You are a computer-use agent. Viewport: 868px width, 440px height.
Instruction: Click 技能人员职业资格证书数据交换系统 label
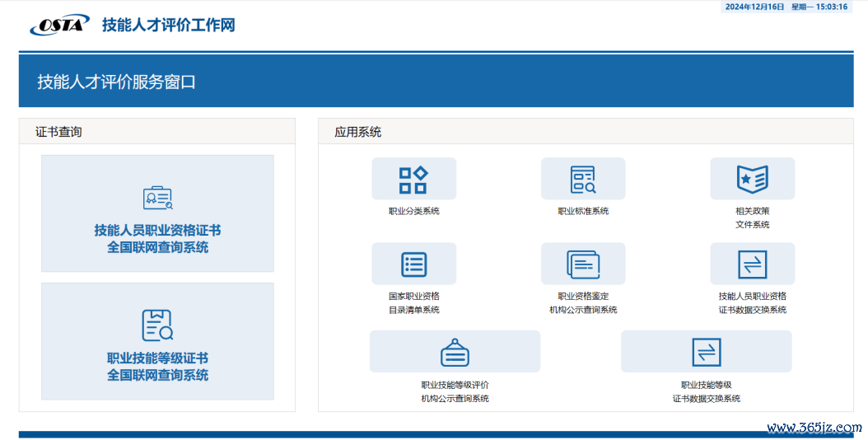753,303
